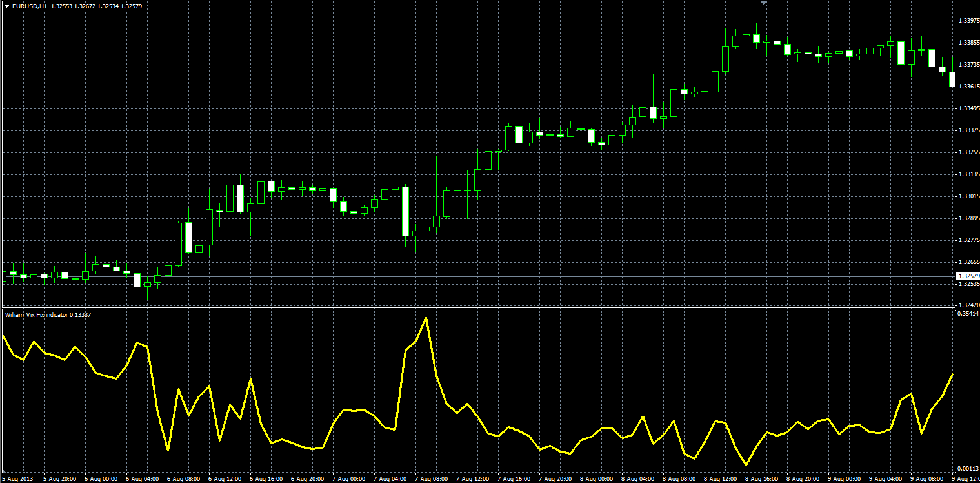The image size is (980, 483).
Task: Click the 9 Aug 08:00 time label
Action: pos(926,479)
